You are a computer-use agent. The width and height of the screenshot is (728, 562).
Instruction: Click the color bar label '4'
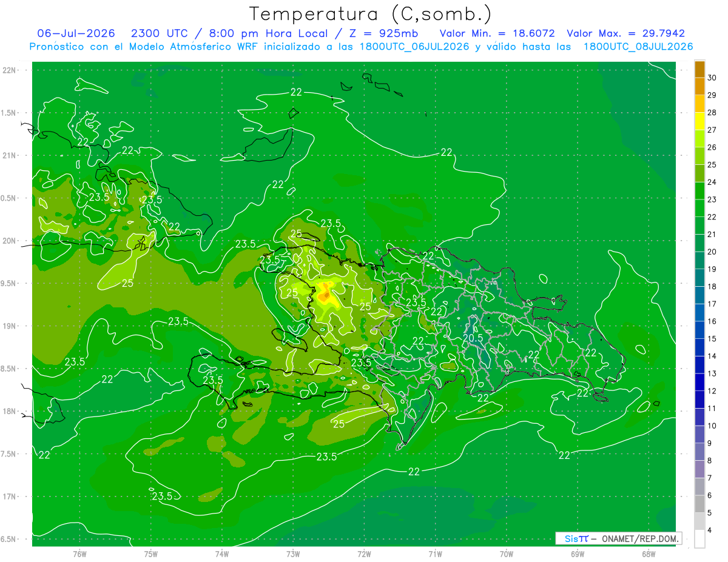click(x=711, y=530)
